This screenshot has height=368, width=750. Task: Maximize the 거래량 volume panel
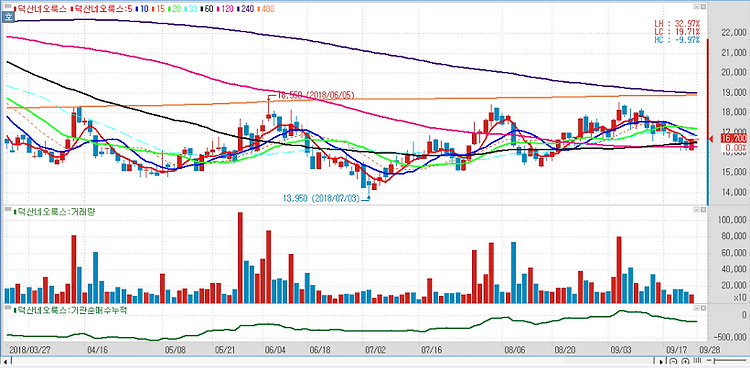click(703, 210)
